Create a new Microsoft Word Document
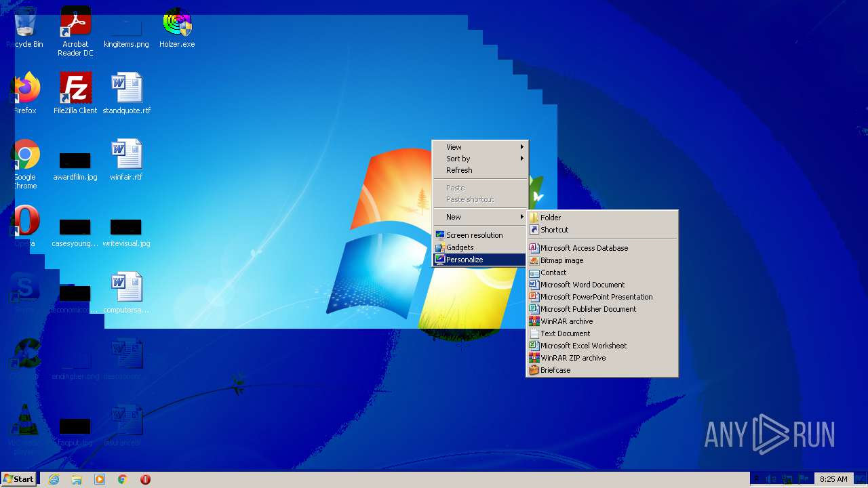Viewport: 868px width, 488px height. [x=602, y=285]
